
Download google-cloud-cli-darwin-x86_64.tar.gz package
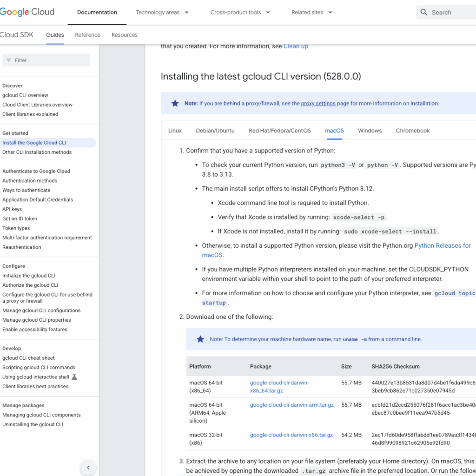(x=279, y=386)
